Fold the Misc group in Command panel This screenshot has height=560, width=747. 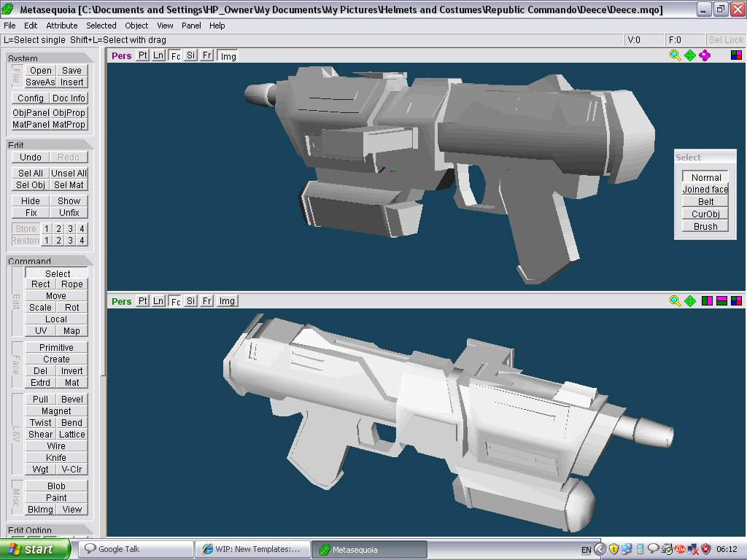(x=17, y=497)
